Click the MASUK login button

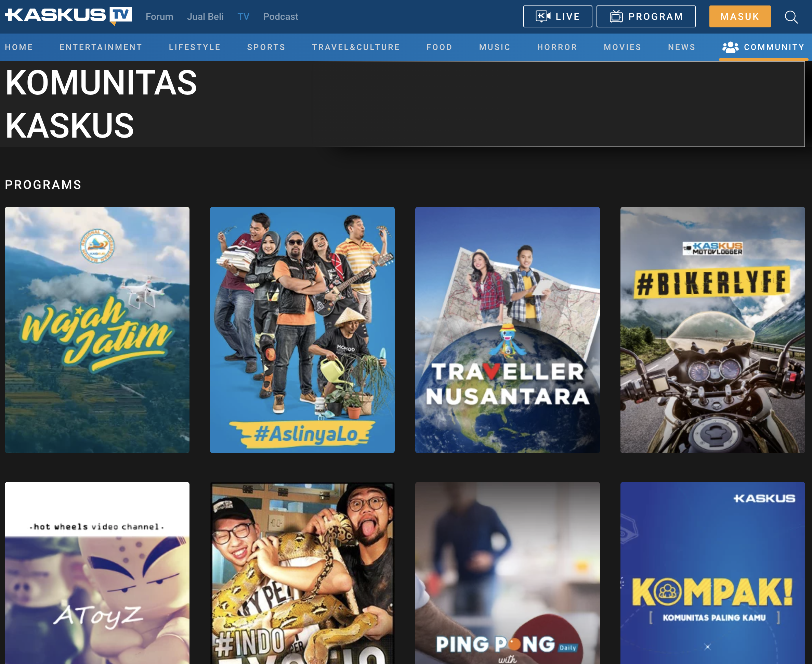[740, 16]
